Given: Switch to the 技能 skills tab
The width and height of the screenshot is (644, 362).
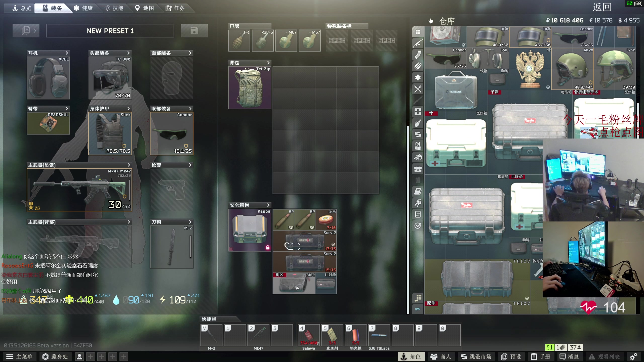Looking at the screenshot, I should coord(114,8).
